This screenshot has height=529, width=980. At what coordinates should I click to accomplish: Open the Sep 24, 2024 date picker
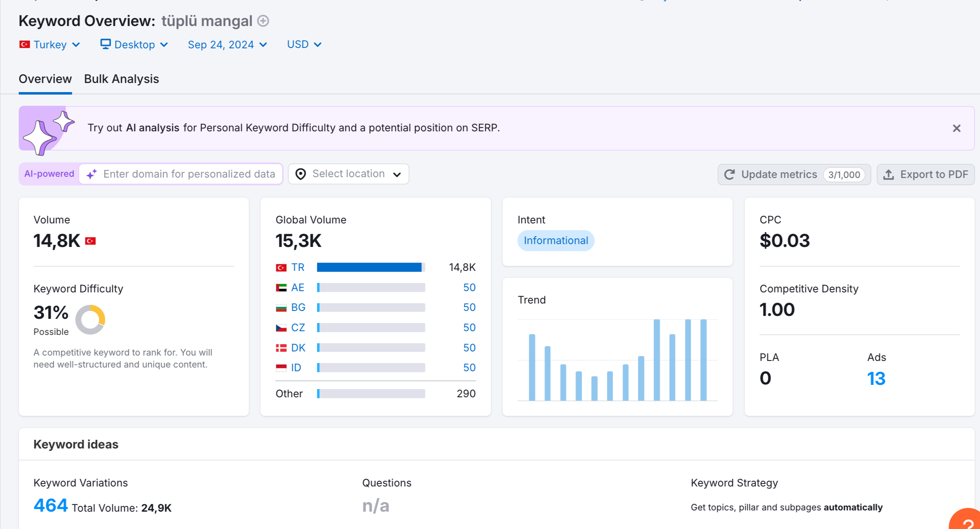[x=227, y=45]
